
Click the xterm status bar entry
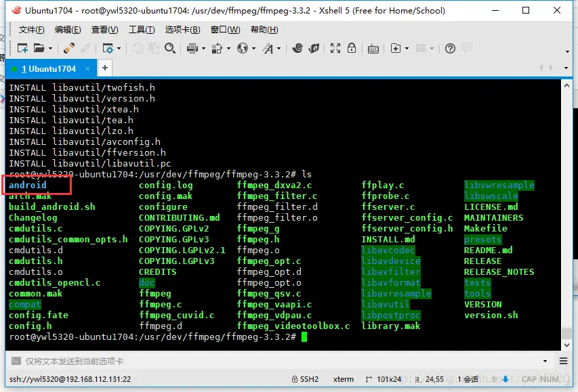click(x=343, y=379)
